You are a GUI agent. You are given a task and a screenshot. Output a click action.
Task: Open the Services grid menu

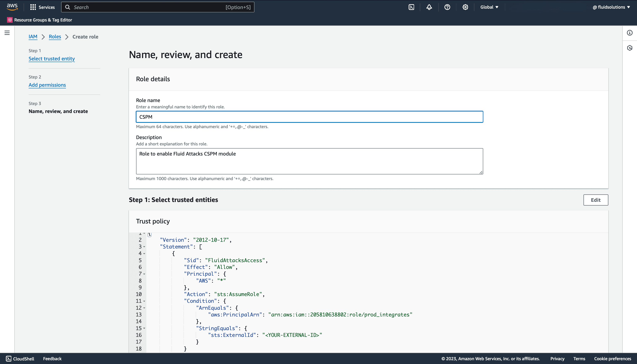click(x=33, y=7)
